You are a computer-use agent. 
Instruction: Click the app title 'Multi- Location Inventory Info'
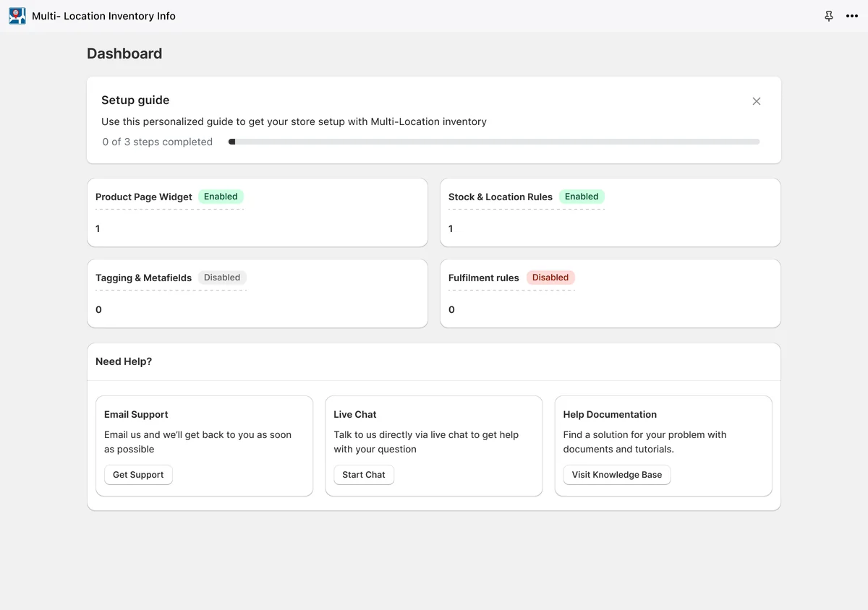[103, 16]
